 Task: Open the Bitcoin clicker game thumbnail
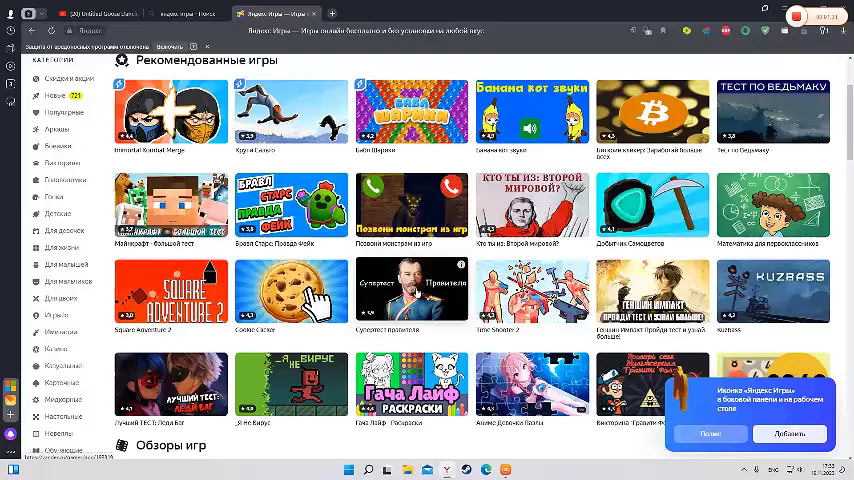(652, 112)
